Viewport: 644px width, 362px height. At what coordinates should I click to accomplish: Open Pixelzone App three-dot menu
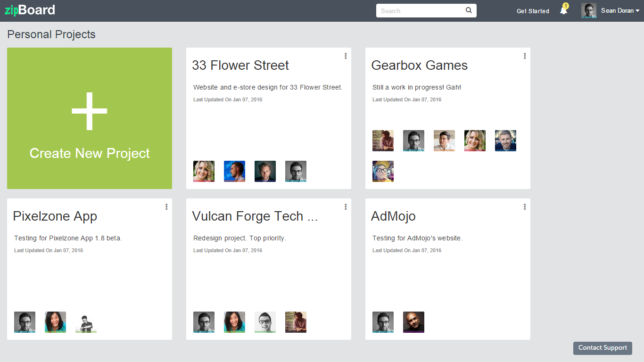point(166,206)
